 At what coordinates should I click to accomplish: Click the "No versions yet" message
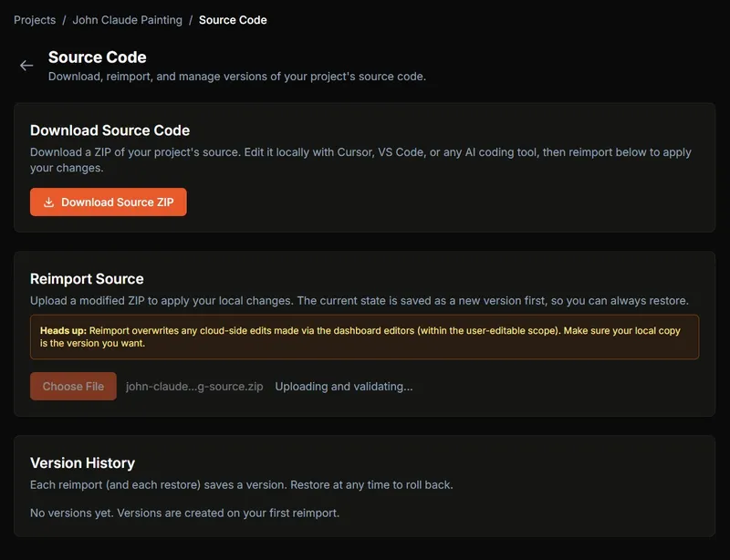coord(184,513)
